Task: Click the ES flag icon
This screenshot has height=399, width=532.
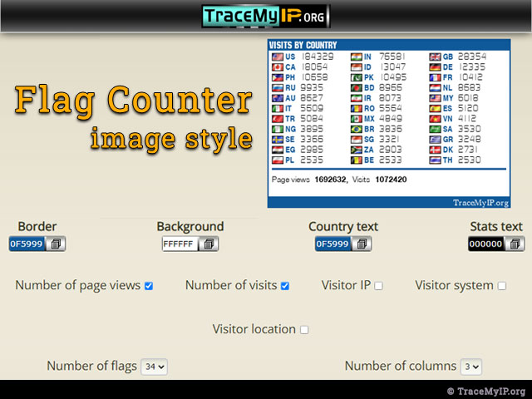Action: point(435,109)
